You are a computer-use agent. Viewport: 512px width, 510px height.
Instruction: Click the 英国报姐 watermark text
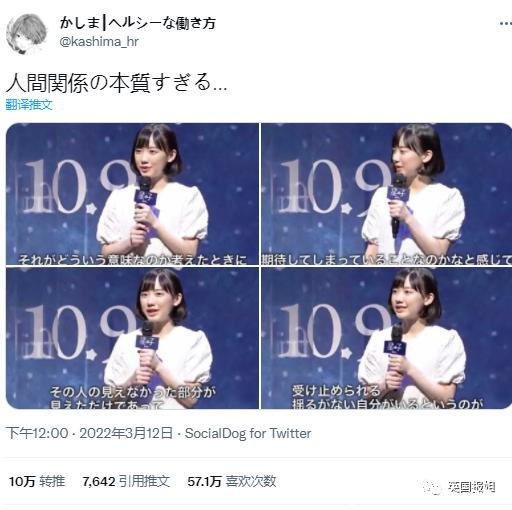(x=471, y=487)
